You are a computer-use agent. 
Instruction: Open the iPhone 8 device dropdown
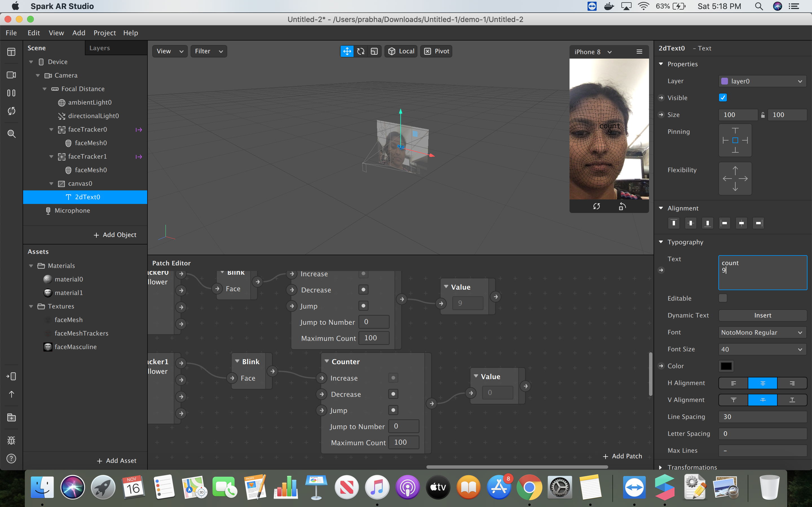coord(593,52)
